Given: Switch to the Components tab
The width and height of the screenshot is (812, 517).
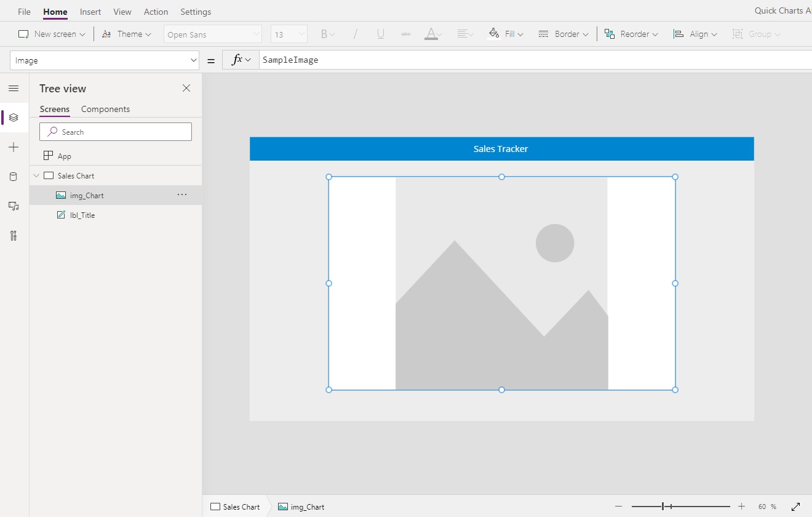Looking at the screenshot, I should click(105, 109).
